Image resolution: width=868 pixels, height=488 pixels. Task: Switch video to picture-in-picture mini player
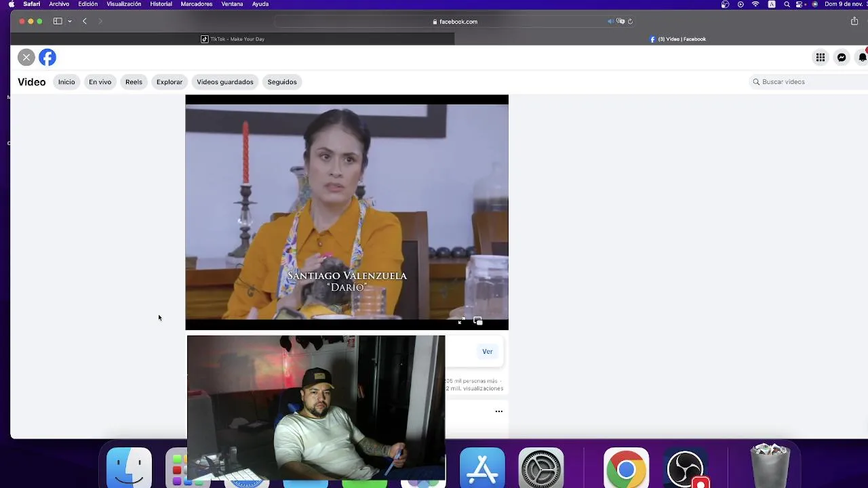tap(478, 321)
